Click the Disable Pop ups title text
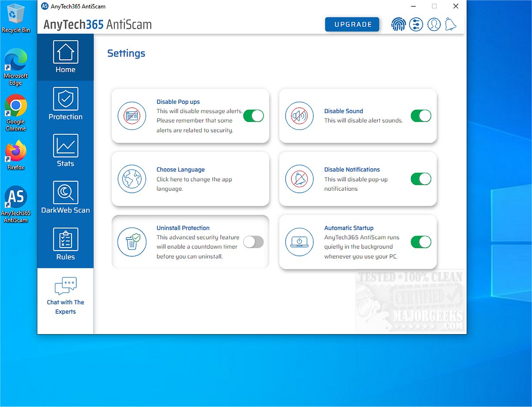The width and height of the screenshot is (532, 407). click(178, 102)
